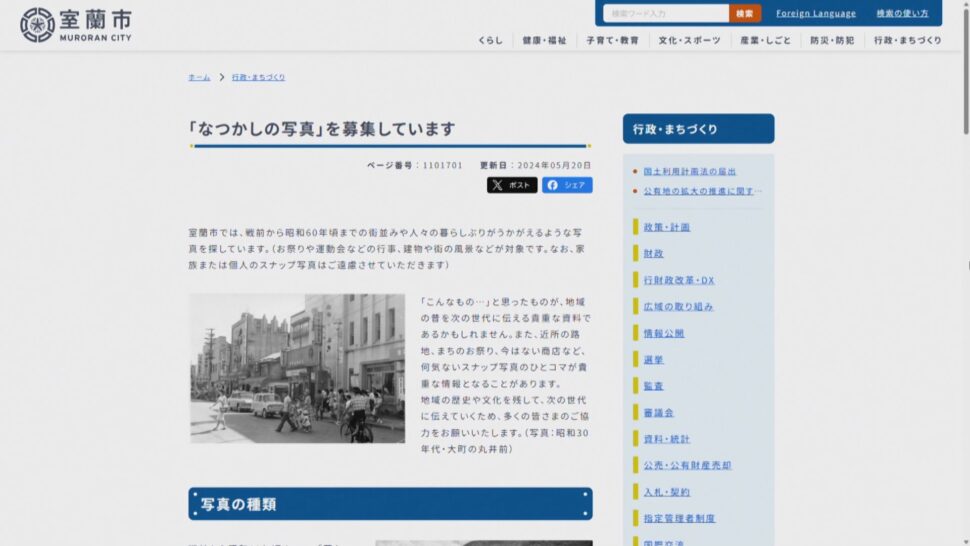Open the 健康・福祉 navigation menu
The width and height of the screenshot is (970, 546).
pyautogui.click(x=544, y=40)
